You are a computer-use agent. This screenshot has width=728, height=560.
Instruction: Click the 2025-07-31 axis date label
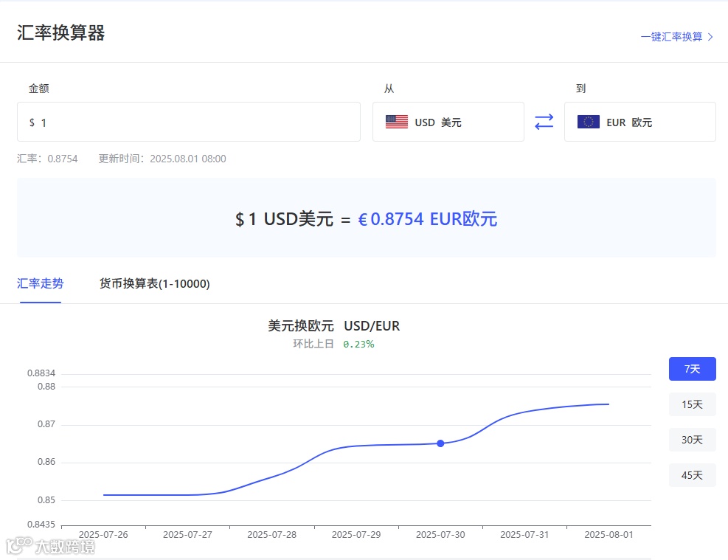tap(524, 534)
